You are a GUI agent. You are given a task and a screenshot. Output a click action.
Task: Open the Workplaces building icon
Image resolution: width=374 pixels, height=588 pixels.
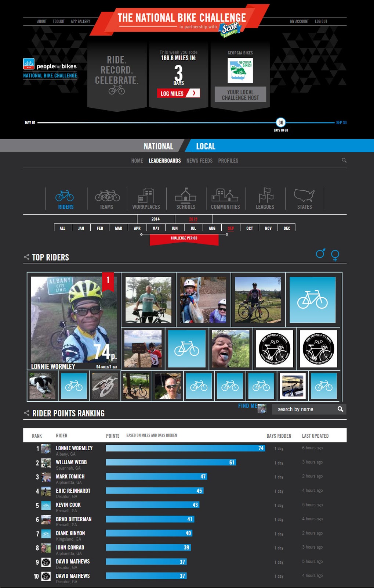click(x=146, y=195)
